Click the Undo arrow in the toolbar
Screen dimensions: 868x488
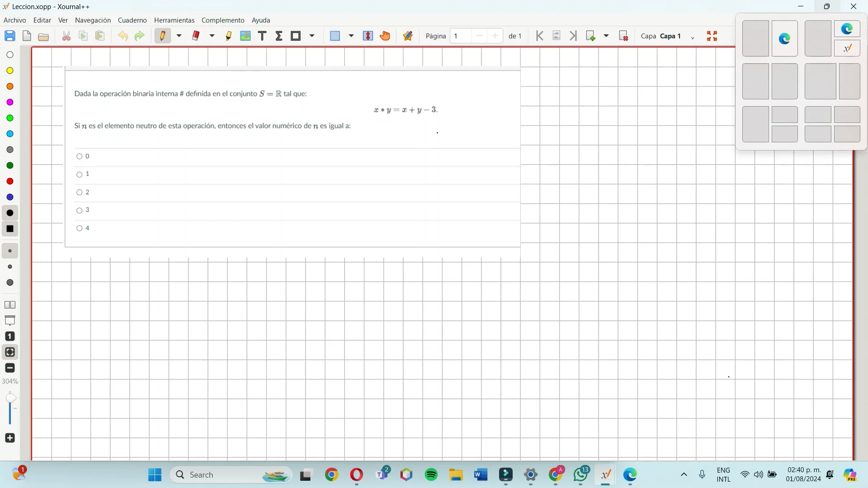click(x=123, y=36)
